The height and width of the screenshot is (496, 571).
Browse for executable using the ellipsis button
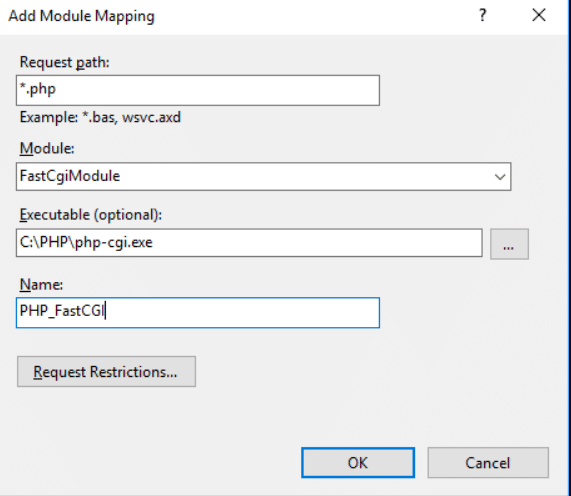[509, 244]
